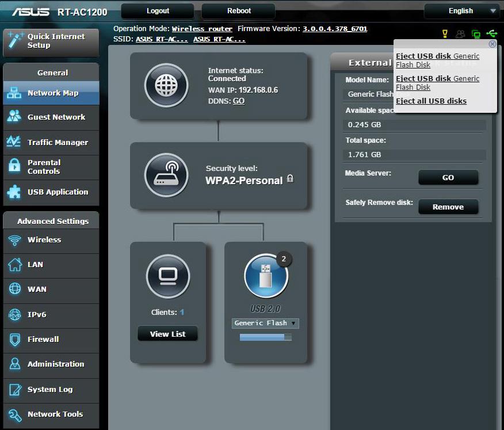
Task: Open the English language dropdown
Action: pos(462,11)
